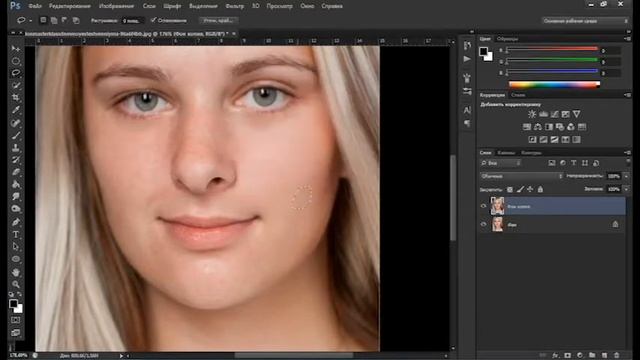Click the Brightness/Contrast adjustment icon
Screen dimensions: 640x360
coord(532,114)
